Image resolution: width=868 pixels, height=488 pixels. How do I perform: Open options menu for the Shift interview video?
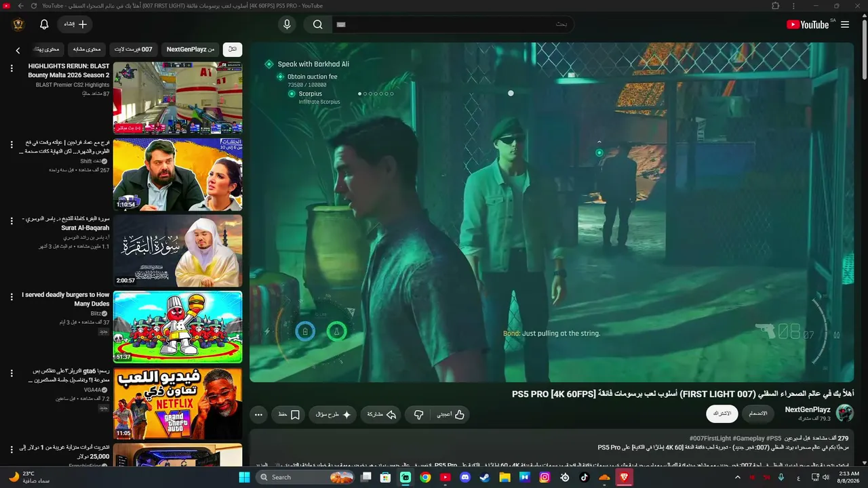(x=11, y=145)
